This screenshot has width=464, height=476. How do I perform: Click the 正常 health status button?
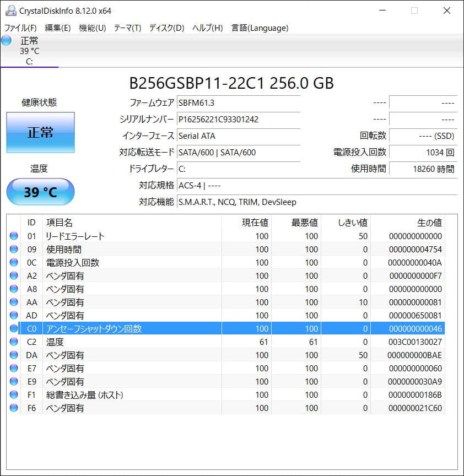40,133
